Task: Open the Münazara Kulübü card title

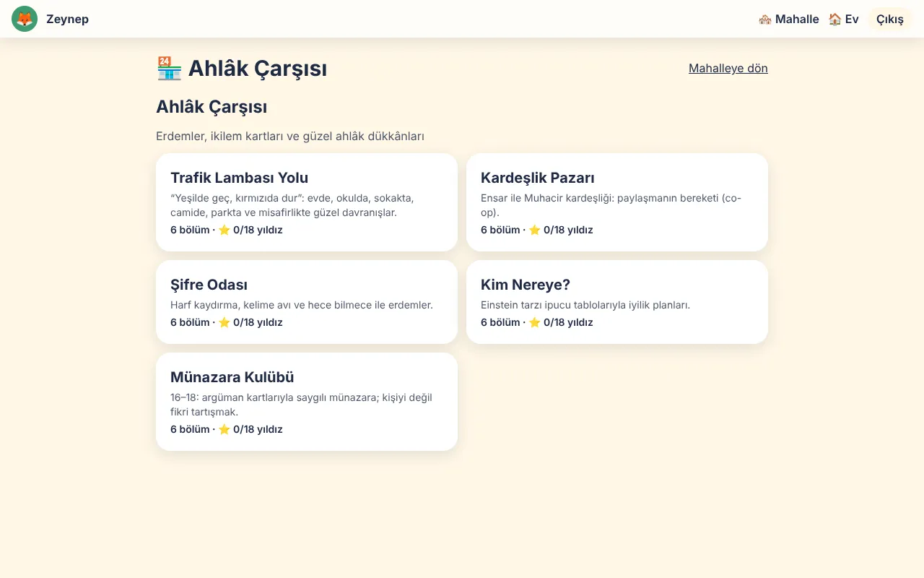Action: [232, 377]
